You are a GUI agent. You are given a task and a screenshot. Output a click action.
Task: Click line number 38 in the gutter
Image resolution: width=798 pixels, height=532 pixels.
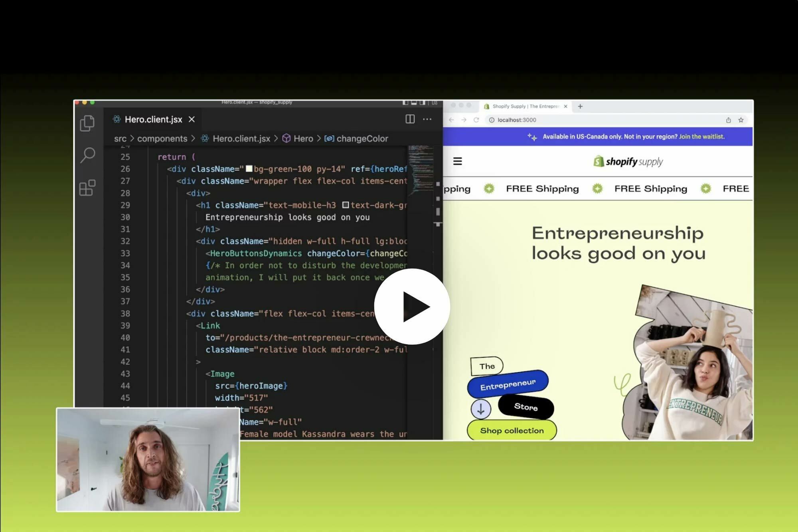pos(125,314)
